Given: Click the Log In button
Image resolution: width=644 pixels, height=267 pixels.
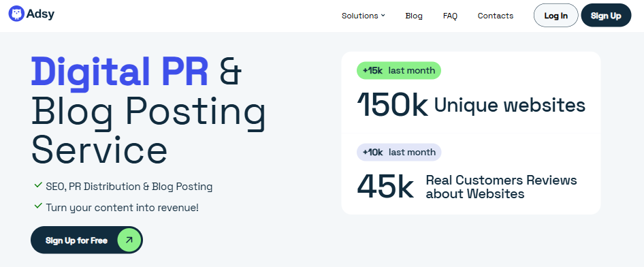Looking at the screenshot, I should 556,16.
